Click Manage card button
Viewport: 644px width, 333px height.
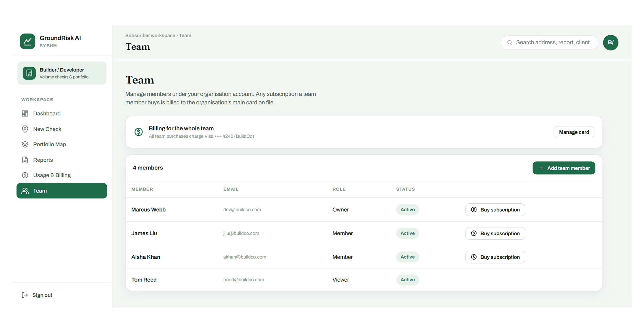point(574,132)
